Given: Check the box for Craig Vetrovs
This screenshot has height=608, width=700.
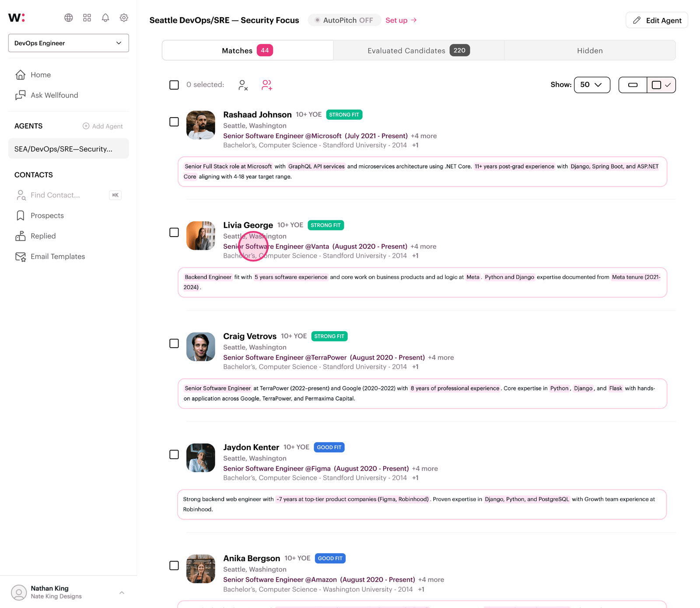Looking at the screenshot, I should tap(174, 343).
